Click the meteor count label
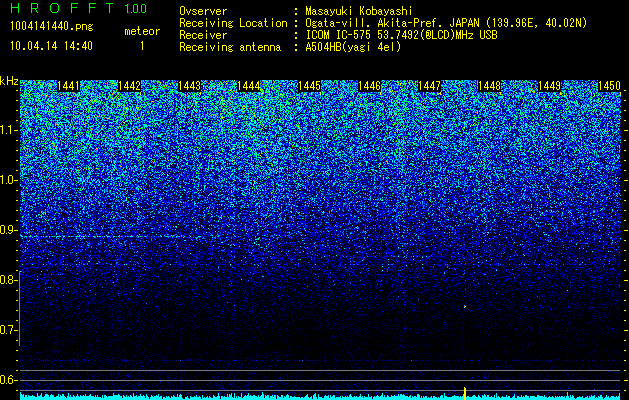Image resolution: width=629 pixels, height=400 pixels. point(142,31)
